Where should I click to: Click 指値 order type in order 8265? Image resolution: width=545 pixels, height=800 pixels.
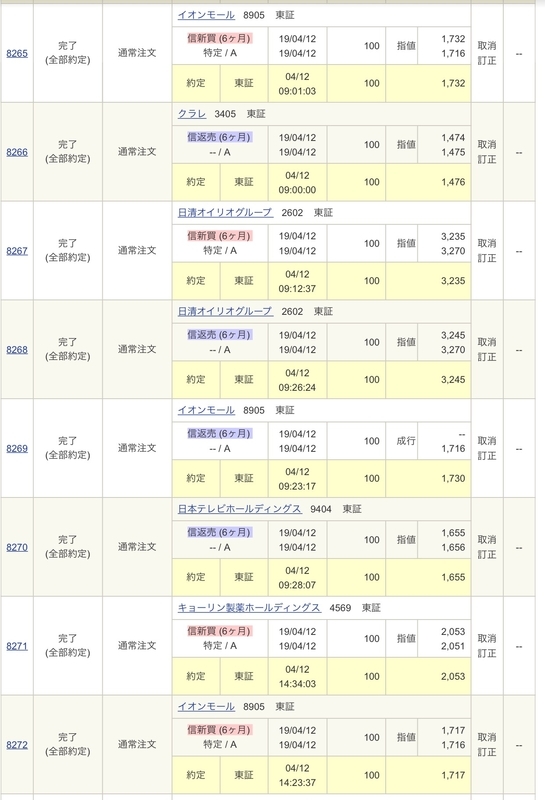[406, 46]
